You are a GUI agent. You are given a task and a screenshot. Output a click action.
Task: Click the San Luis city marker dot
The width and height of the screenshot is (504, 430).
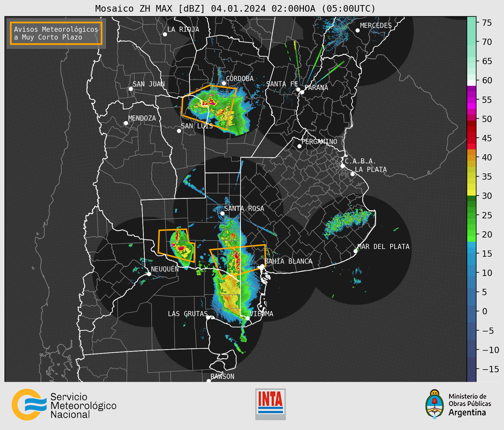coord(179,131)
